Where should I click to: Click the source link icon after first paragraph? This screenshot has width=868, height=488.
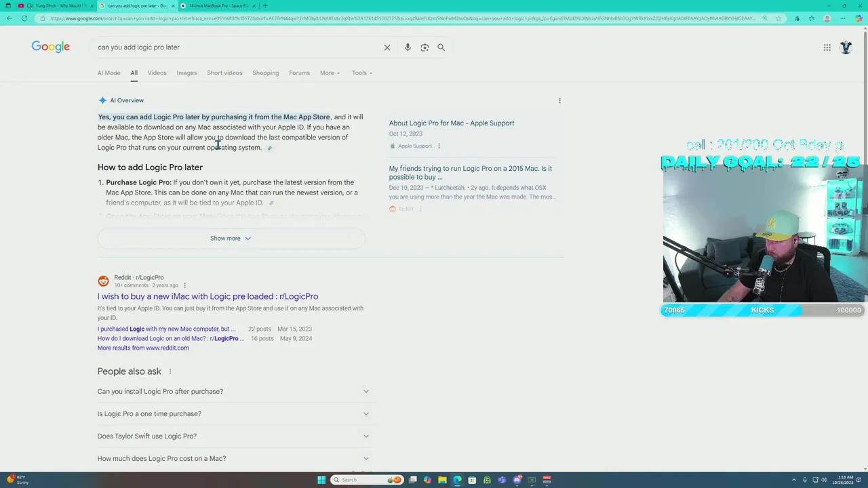[269, 148]
